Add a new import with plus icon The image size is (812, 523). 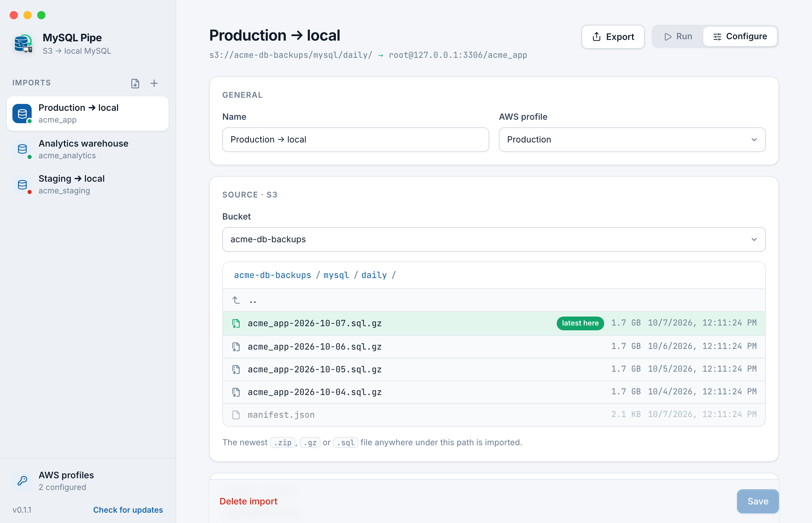(x=154, y=83)
